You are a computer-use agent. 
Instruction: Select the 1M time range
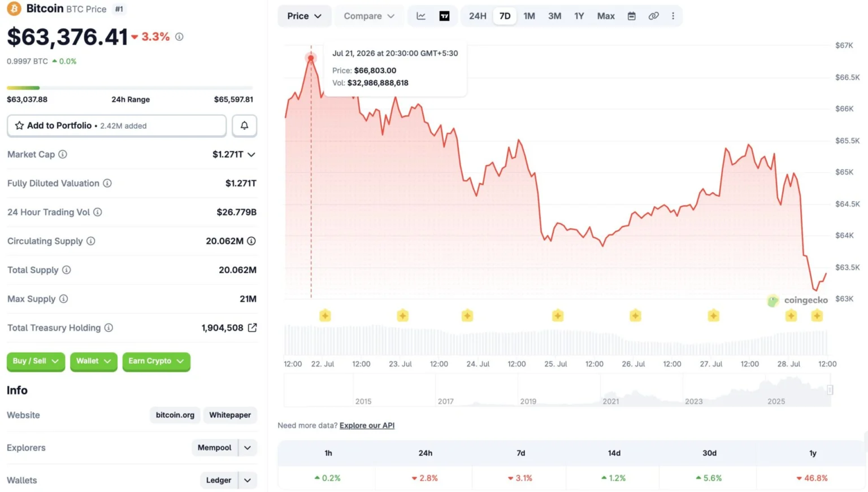[529, 16]
